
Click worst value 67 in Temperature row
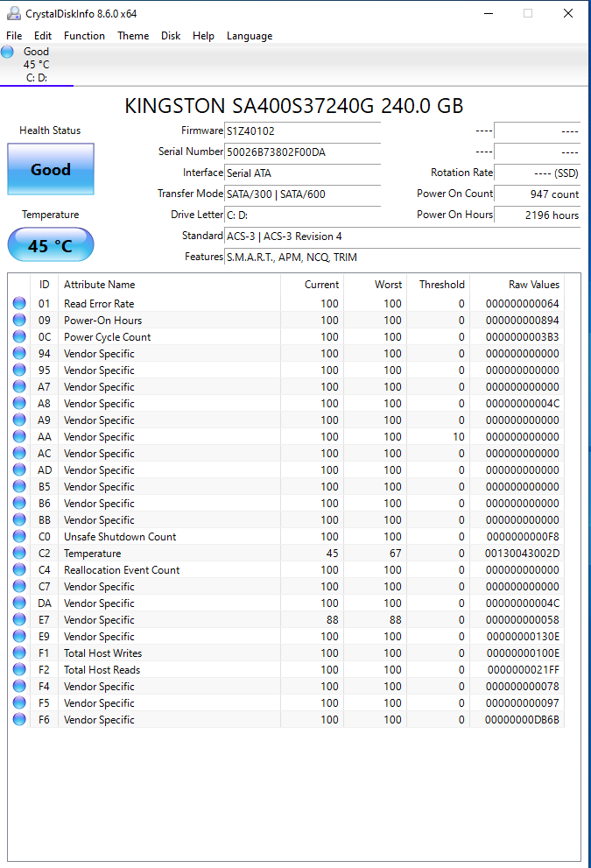click(x=396, y=554)
